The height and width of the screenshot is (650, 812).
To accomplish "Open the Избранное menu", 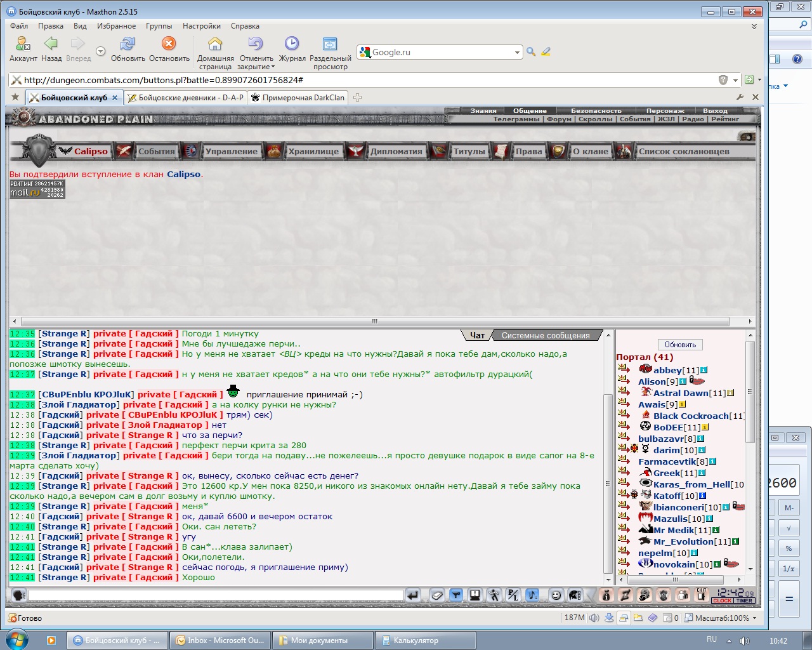I will (116, 26).
